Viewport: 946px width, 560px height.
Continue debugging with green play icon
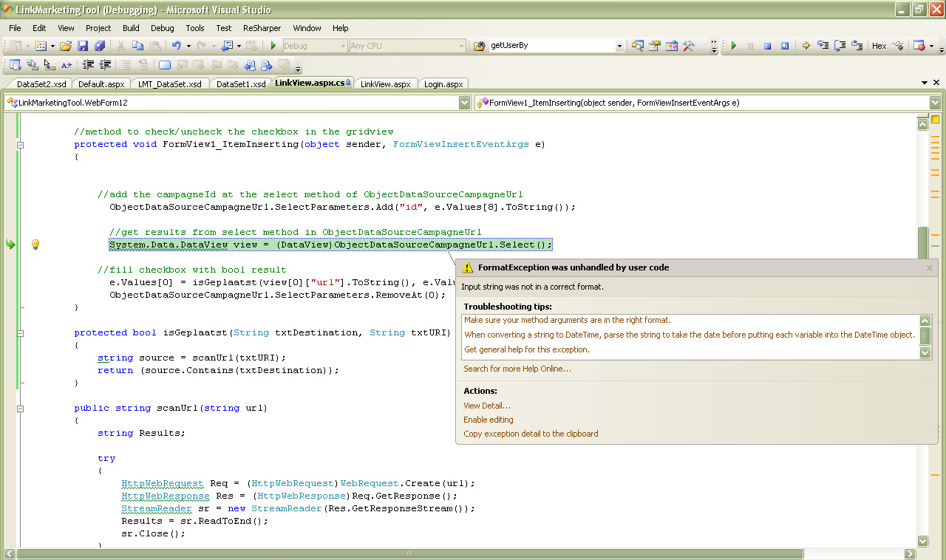733,46
